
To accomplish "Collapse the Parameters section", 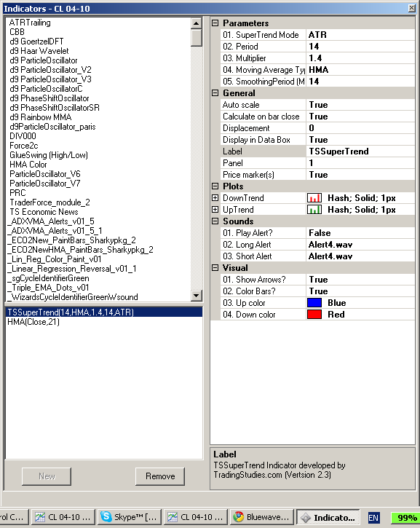I will (215, 23).
